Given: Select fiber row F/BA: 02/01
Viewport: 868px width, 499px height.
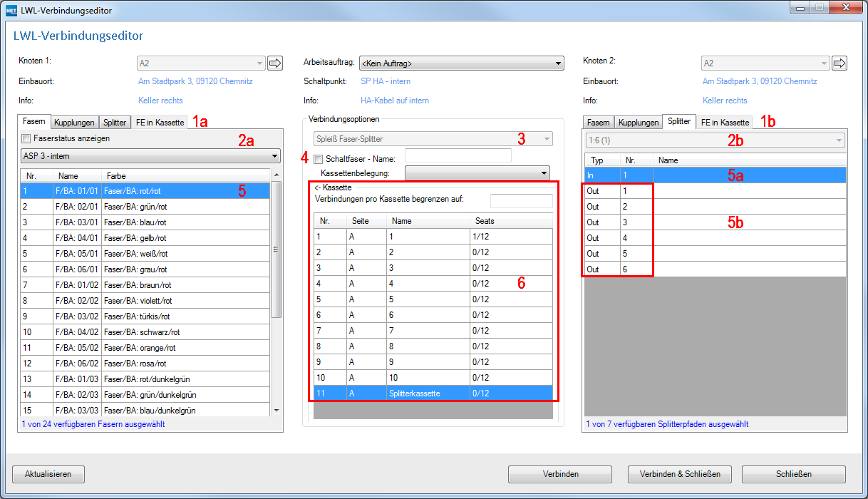Looking at the screenshot, I should (145, 206).
